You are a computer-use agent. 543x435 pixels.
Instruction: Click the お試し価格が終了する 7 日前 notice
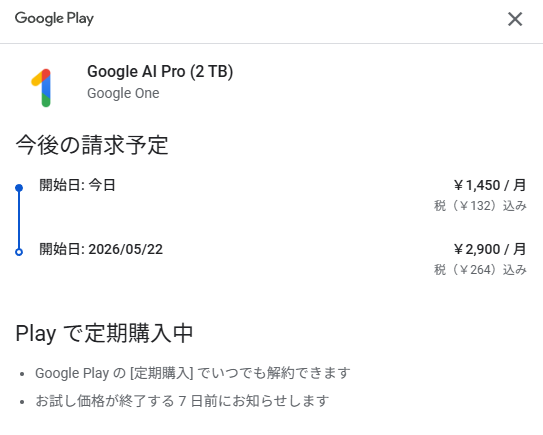click(x=182, y=401)
